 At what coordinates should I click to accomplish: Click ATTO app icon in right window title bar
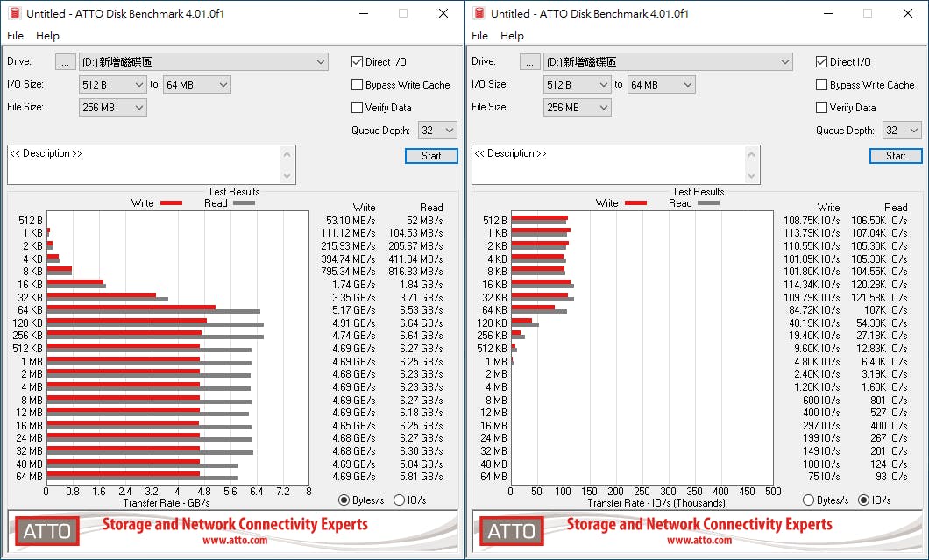tap(479, 13)
